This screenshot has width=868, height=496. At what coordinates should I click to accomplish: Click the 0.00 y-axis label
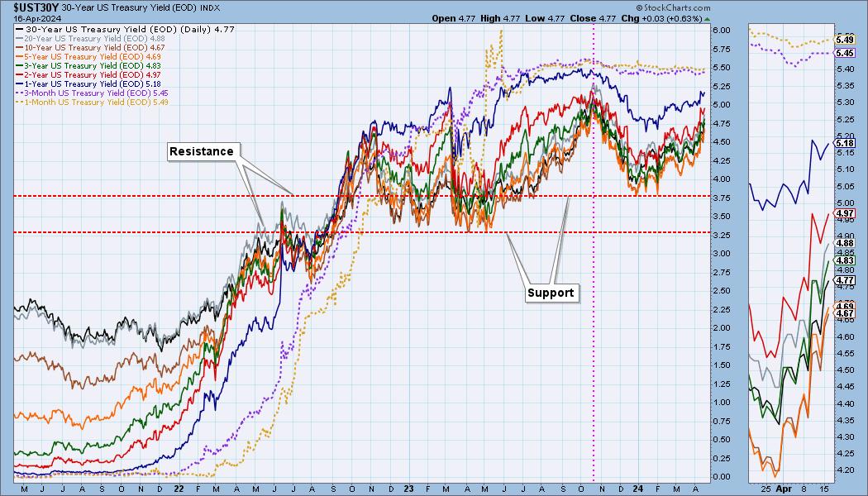pos(722,477)
